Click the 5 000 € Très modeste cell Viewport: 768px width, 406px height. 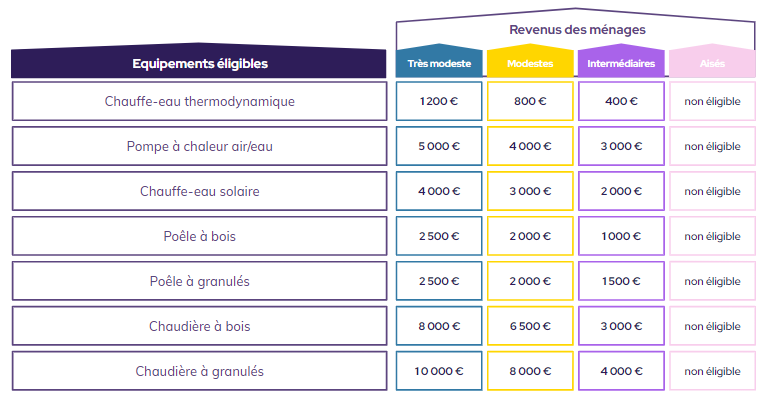[439, 146]
